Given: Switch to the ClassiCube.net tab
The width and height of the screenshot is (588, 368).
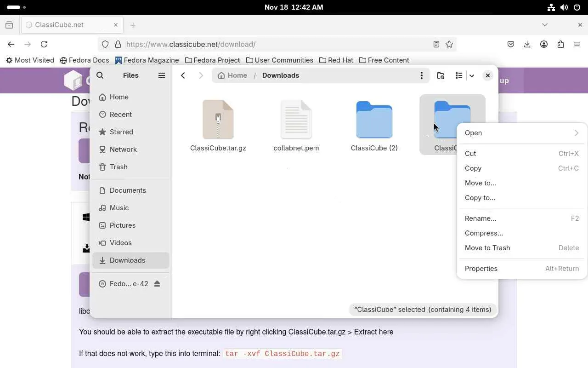Looking at the screenshot, I should [x=73, y=25].
